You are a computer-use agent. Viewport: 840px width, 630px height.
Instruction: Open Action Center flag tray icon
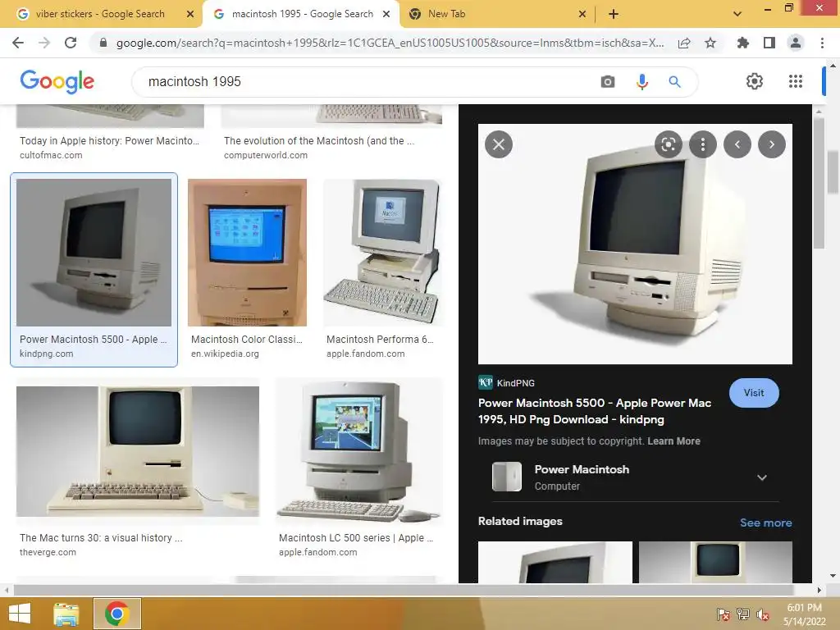[723, 614]
